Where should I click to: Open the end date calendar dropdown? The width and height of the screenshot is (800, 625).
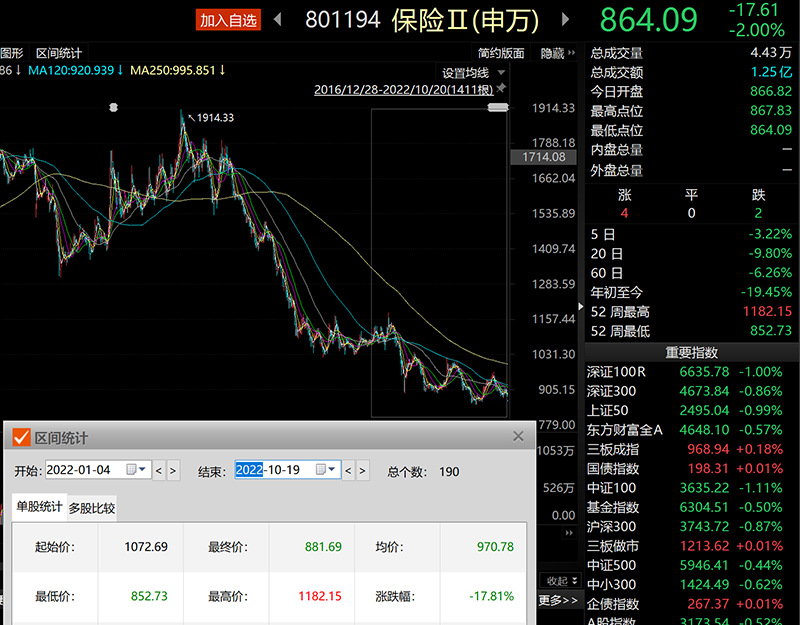click(x=326, y=469)
